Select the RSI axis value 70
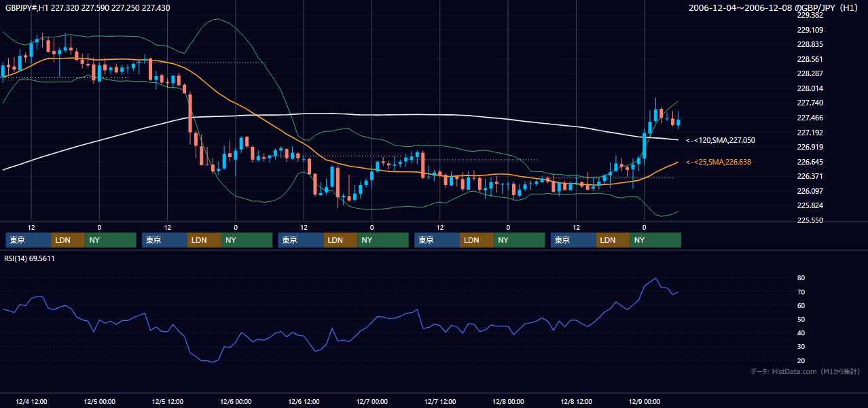 (x=801, y=292)
